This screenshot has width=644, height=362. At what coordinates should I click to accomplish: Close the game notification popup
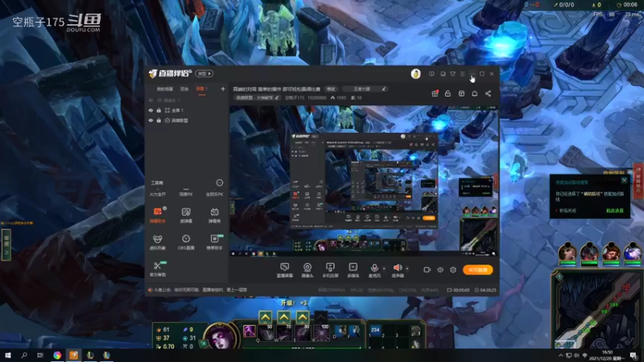[625, 180]
